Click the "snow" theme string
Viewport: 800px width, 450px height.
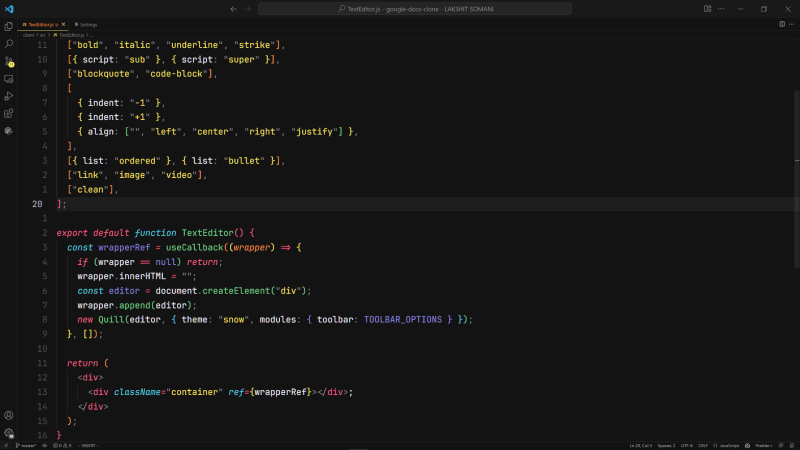[x=234, y=319]
